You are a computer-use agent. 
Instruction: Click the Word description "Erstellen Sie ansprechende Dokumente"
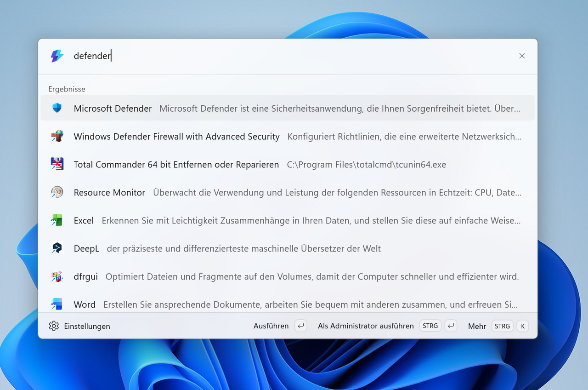point(311,305)
